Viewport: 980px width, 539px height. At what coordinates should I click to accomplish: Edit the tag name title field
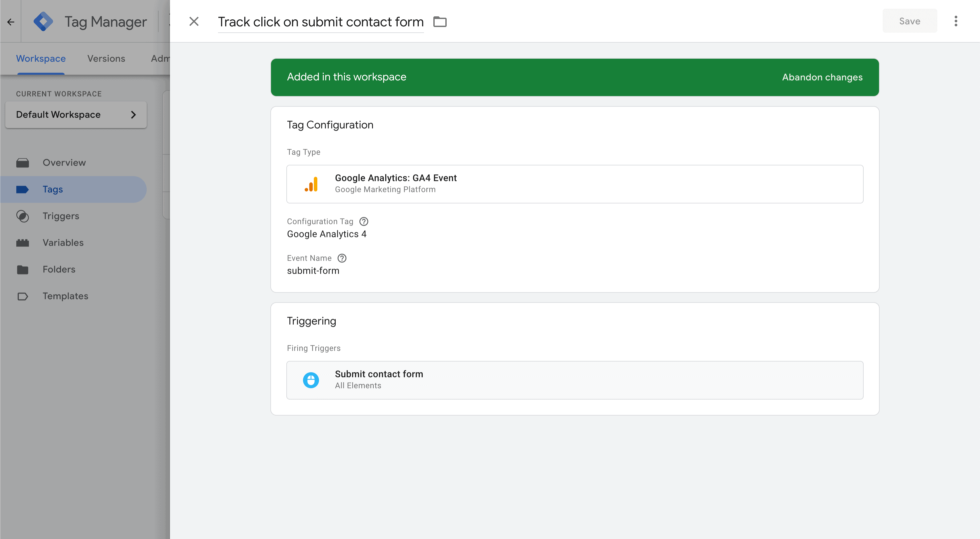[320, 22]
